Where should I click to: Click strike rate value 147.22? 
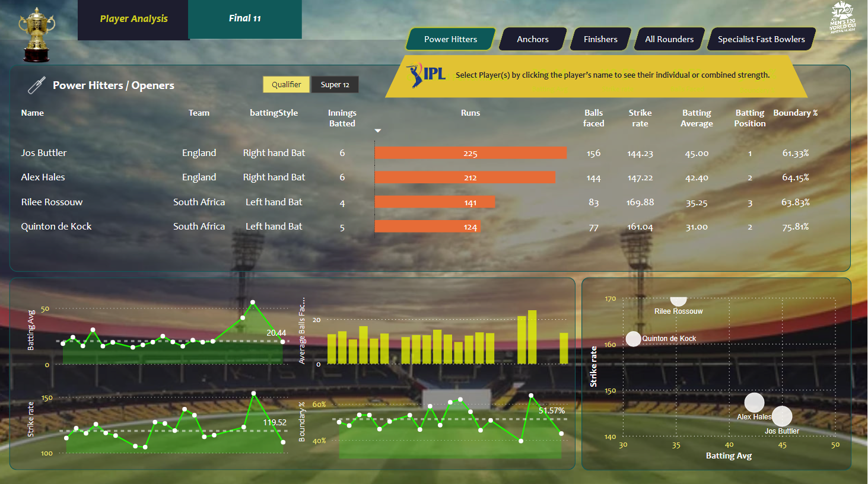pos(640,177)
